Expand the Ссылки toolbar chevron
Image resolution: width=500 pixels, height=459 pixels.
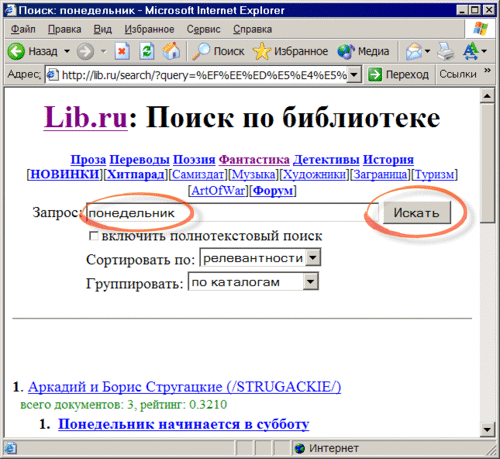tap(487, 71)
